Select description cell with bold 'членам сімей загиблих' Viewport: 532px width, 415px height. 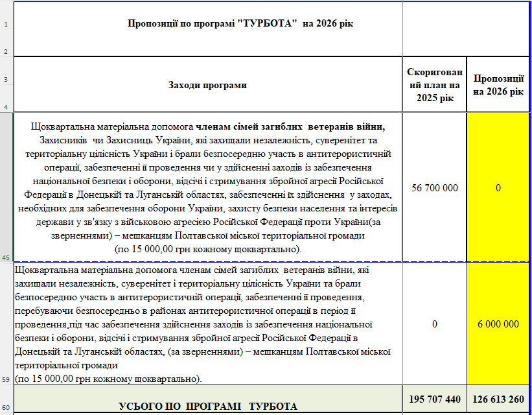pos(207,187)
